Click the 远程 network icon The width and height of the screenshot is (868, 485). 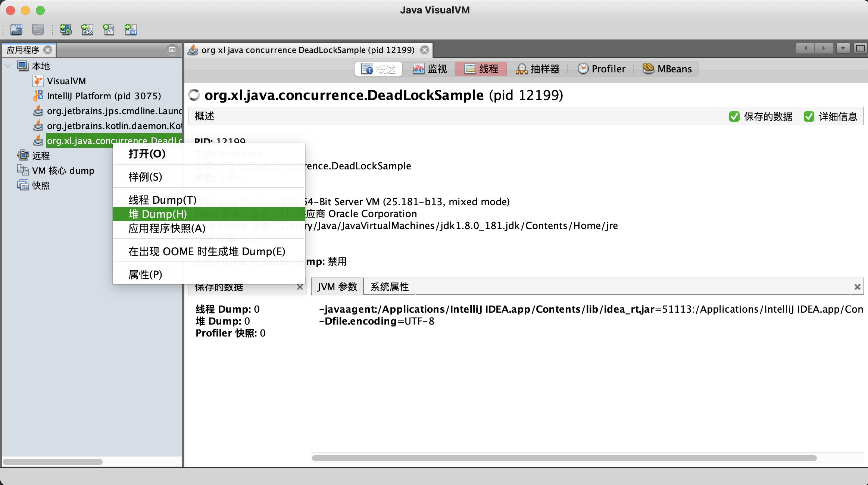(x=23, y=155)
